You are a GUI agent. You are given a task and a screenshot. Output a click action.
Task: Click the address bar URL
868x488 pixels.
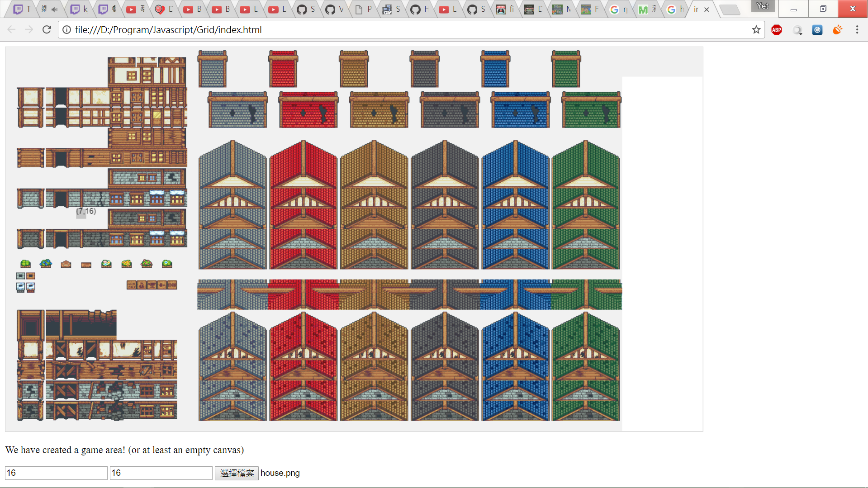(x=168, y=30)
